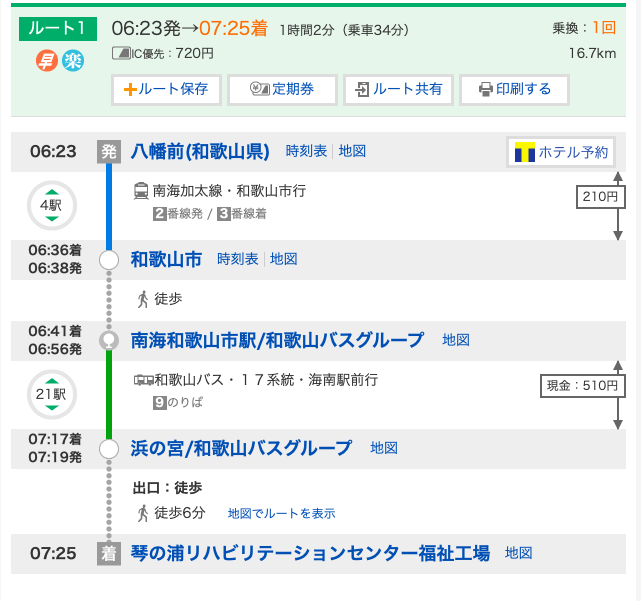Click the 南海加太線・和歌山市行 line text

point(229,191)
